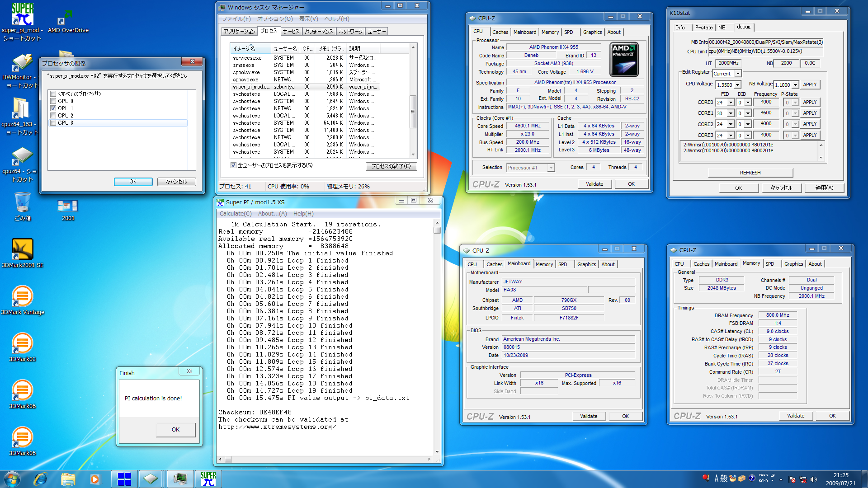Open the 3DMark Vantage desktop shortcut
The image size is (868, 488).
[x=22, y=297]
